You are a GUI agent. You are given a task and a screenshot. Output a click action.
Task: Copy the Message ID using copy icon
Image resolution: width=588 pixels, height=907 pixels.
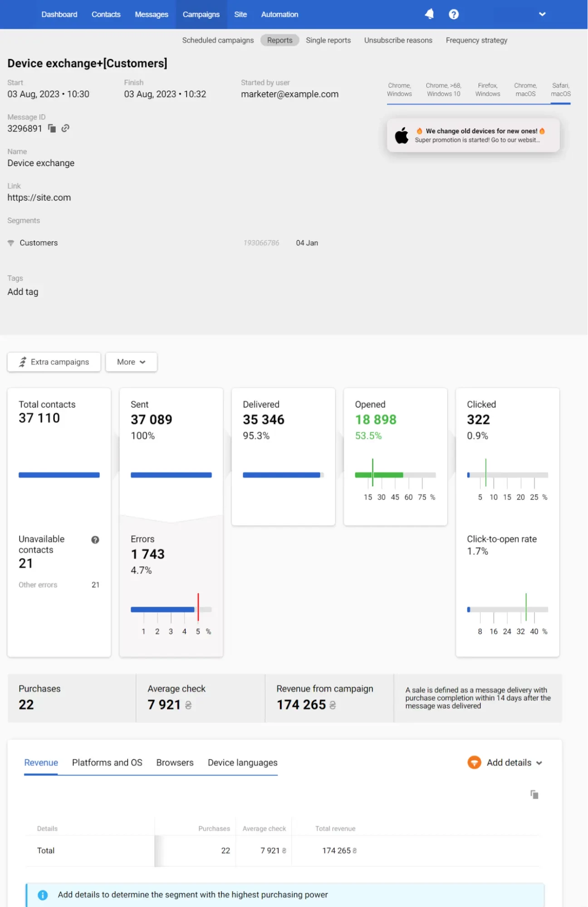52,128
